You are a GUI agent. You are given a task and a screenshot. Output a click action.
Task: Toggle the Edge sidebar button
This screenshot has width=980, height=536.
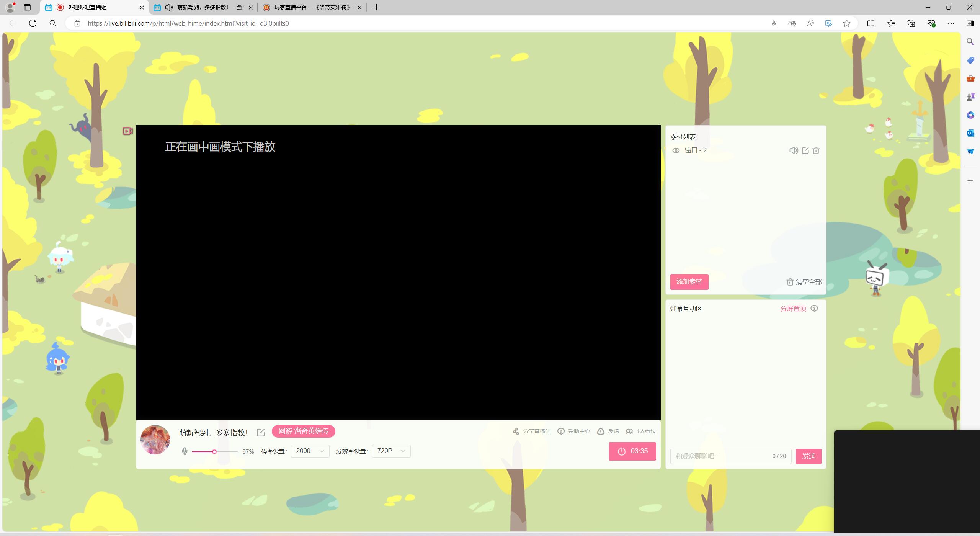point(970,23)
